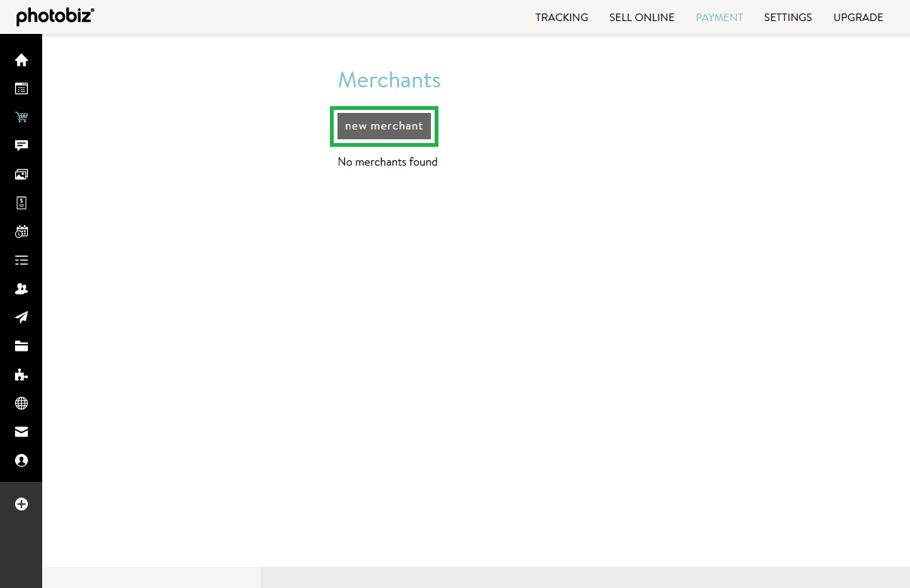
Task: Click the forms list icon in sidebar
Action: [x=21, y=260]
